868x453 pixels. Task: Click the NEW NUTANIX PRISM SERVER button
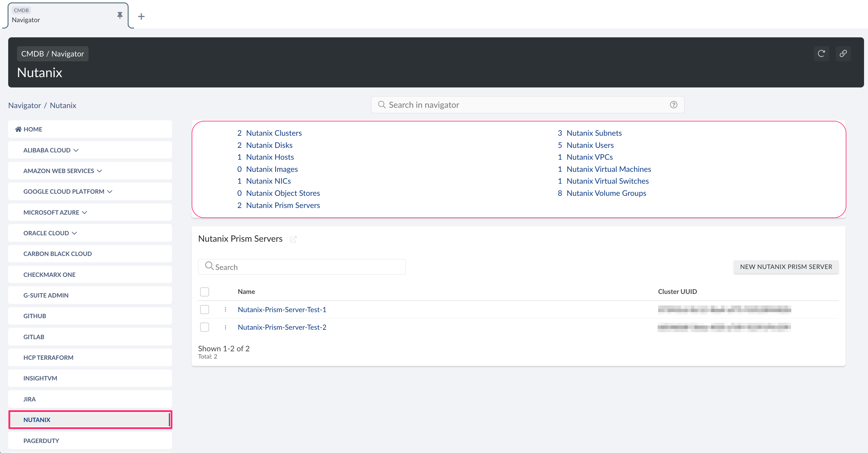786,267
